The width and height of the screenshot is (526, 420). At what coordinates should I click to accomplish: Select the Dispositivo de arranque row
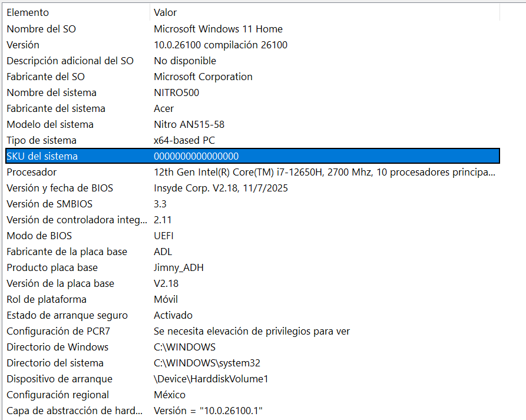(253, 379)
